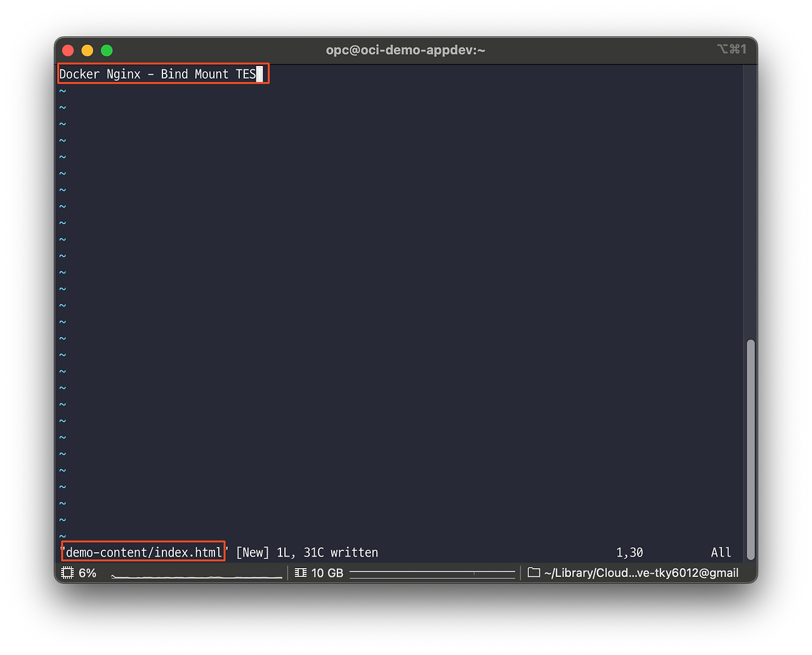
Task: Click the window title opc@oci-demo-appdev:~
Action: pyautogui.click(x=405, y=50)
